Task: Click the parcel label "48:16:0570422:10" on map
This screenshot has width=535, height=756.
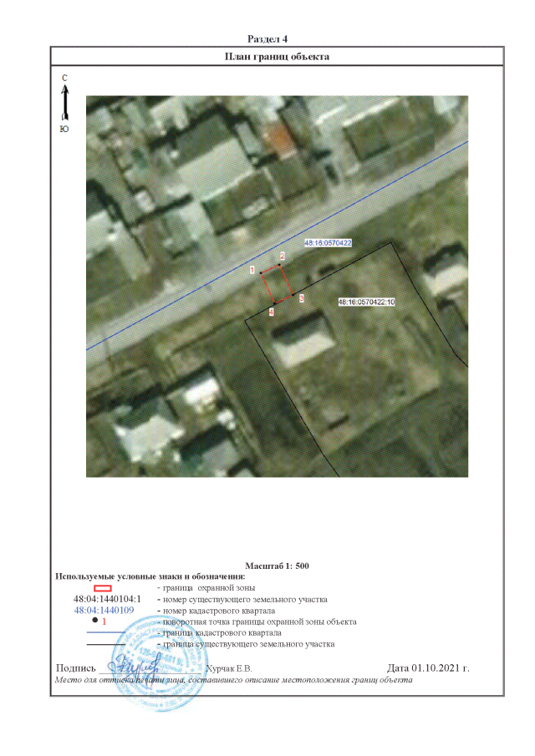Action: tap(367, 302)
